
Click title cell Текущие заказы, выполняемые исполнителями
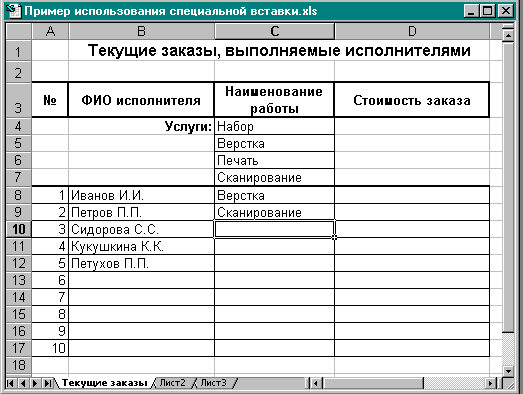(279, 51)
